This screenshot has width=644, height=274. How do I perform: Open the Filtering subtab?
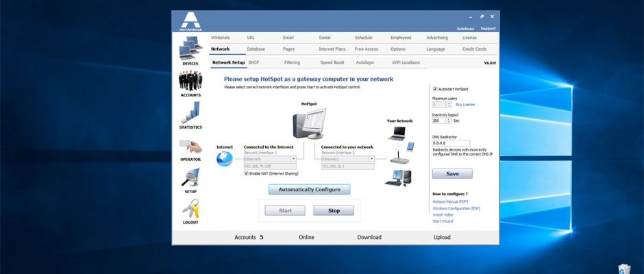point(292,62)
